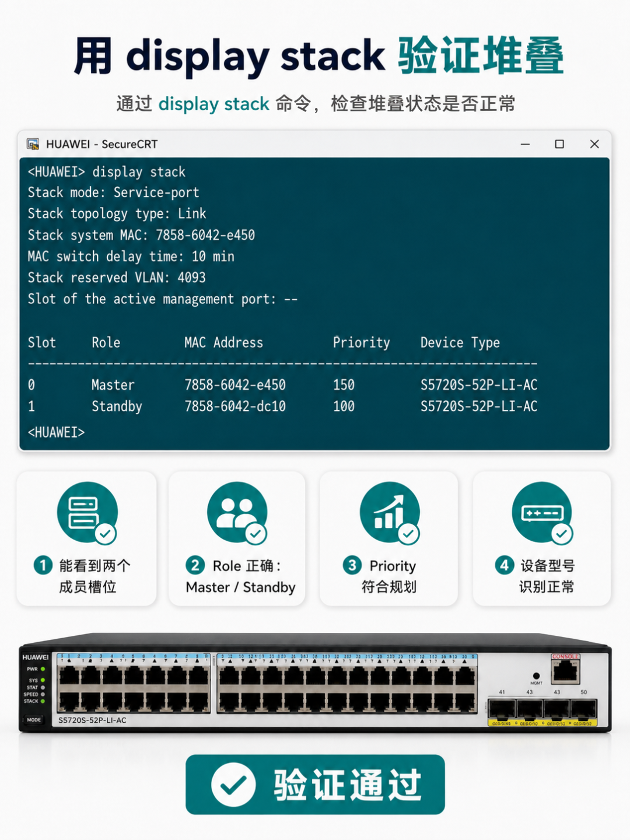Click 'MAC switch delay time: 10 min' line
The image size is (630, 840).
pyautogui.click(x=131, y=257)
